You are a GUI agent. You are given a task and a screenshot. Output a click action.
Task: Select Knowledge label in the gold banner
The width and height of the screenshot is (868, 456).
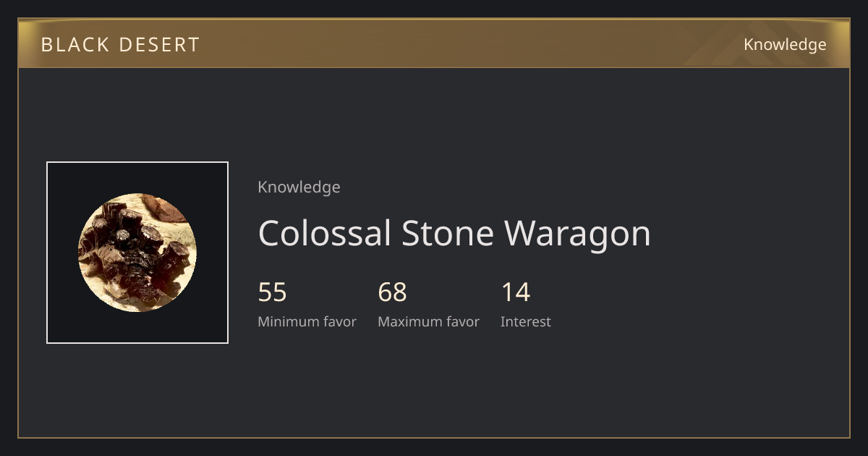pyautogui.click(x=785, y=45)
